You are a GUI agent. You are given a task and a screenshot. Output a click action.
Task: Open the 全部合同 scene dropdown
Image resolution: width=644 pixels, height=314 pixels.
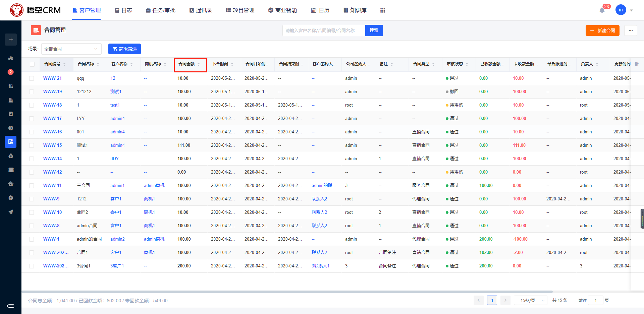[x=71, y=49]
